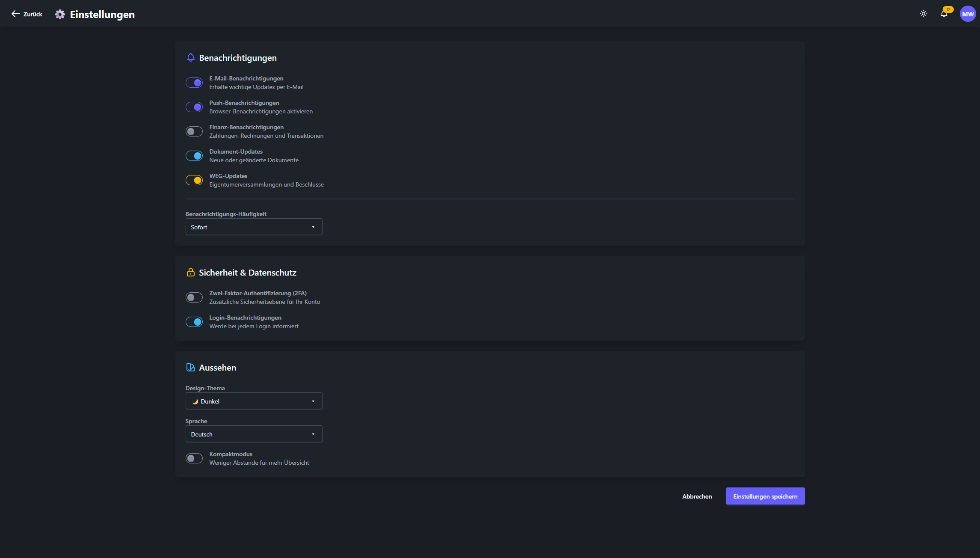This screenshot has width=980, height=558.
Task: Click Einstellungen speichern button
Action: [x=765, y=496]
